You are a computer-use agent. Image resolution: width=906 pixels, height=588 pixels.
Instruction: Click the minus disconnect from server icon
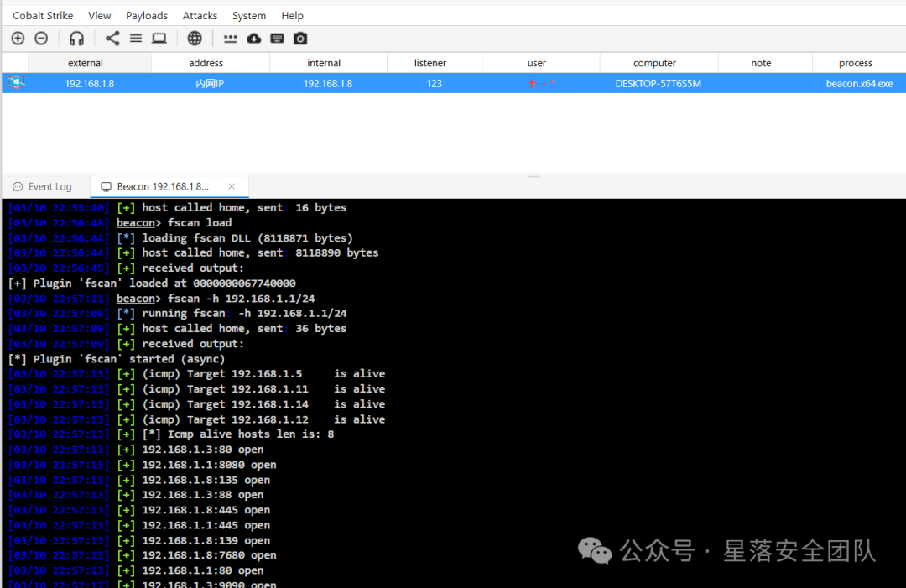click(41, 38)
